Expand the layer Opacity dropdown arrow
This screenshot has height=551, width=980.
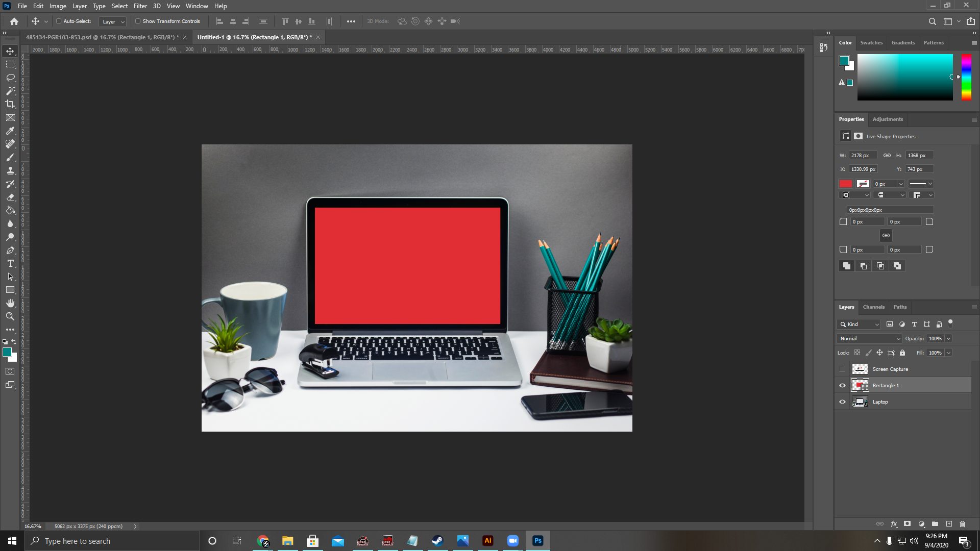pos(948,339)
